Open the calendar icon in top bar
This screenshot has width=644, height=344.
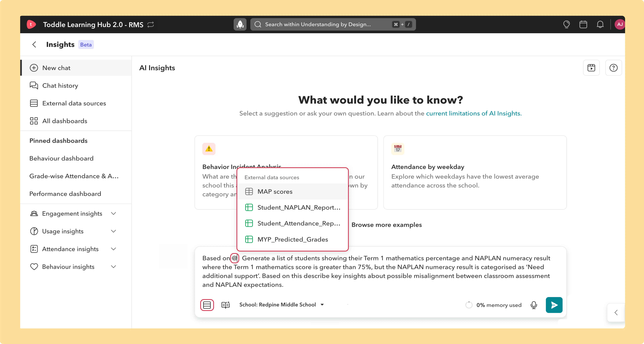(x=583, y=25)
